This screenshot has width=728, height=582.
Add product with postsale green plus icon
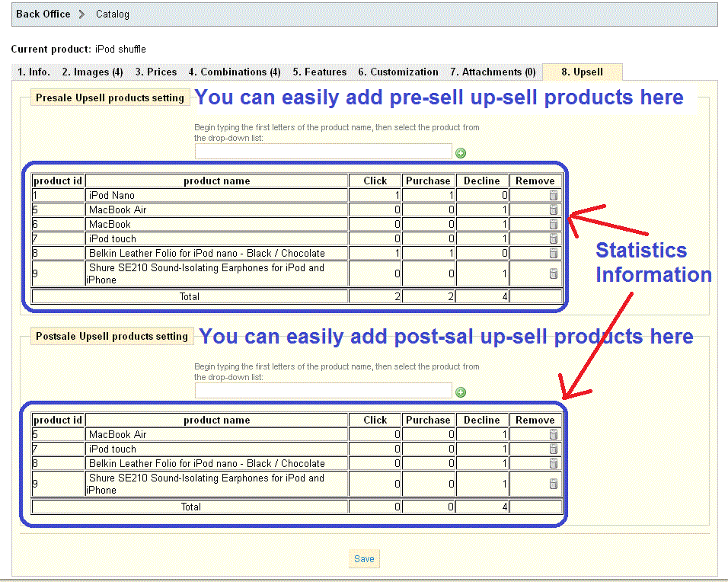[461, 392]
